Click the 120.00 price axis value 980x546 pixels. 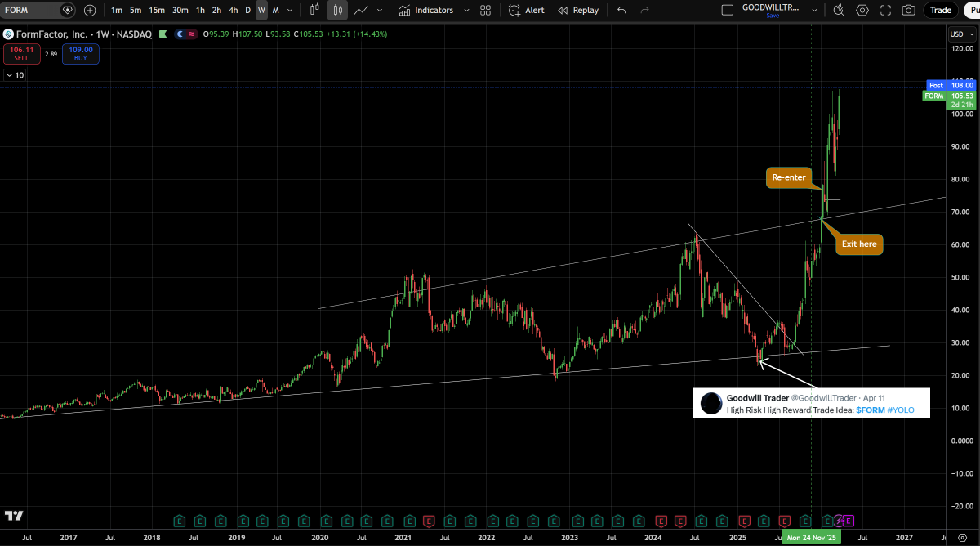[x=961, y=48]
